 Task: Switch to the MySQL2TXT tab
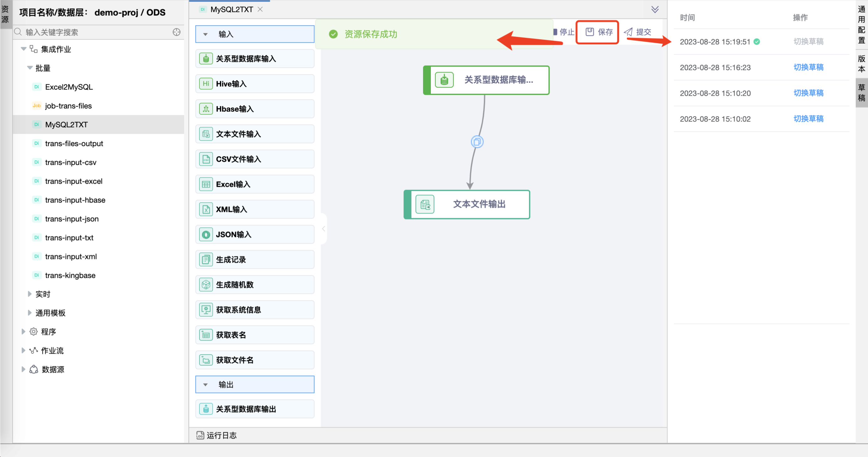coord(231,9)
